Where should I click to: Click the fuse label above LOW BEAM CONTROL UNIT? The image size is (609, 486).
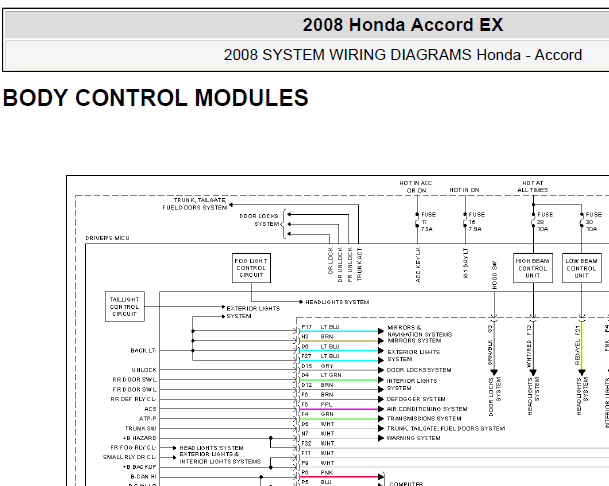[593, 221]
